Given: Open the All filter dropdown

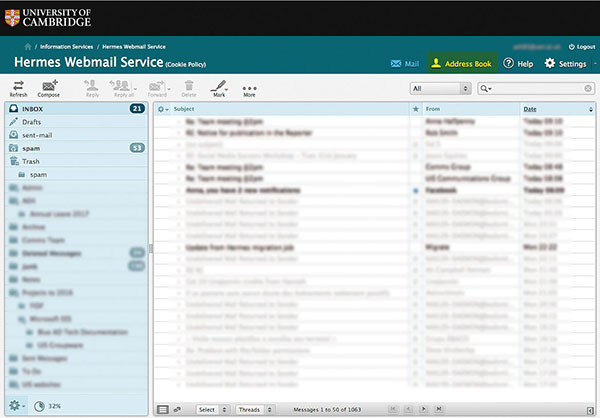Looking at the screenshot, I should pos(440,88).
